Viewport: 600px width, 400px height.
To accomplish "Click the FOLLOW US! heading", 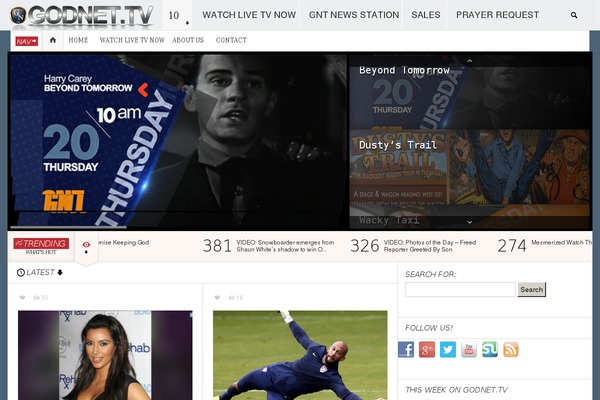I will [x=429, y=328].
